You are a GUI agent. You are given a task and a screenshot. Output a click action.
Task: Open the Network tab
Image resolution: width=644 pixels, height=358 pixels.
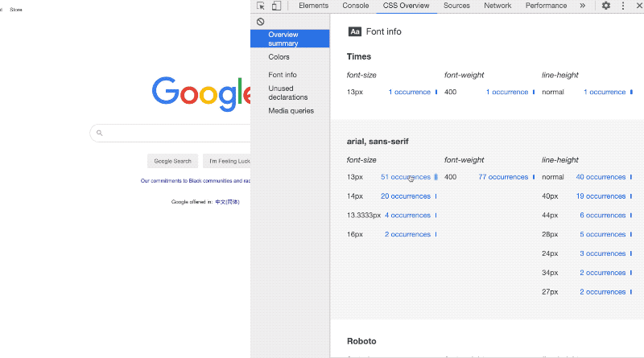(x=497, y=6)
